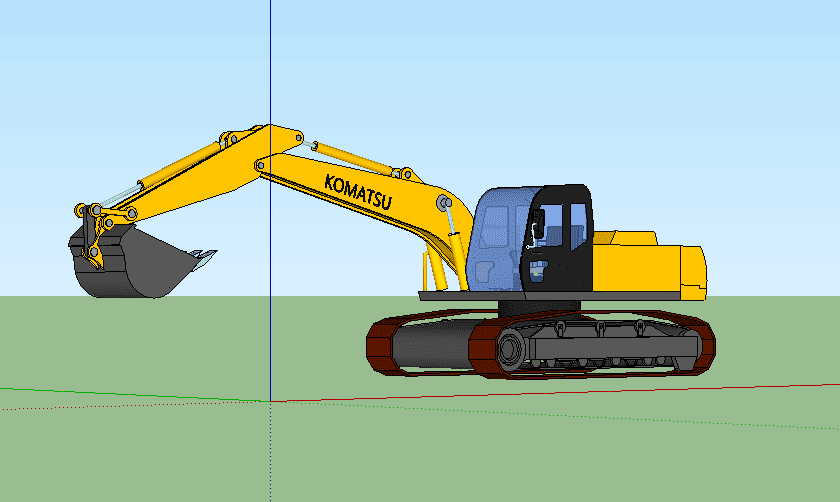Select the solid green axis line
Screen dimensions: 840x502
tap(135, 395)
